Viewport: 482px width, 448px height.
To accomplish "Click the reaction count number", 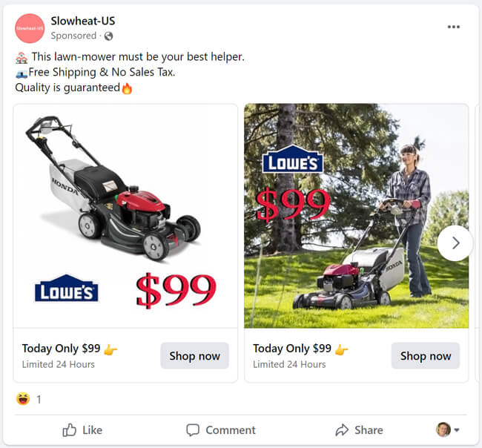I will coord(39,400).
